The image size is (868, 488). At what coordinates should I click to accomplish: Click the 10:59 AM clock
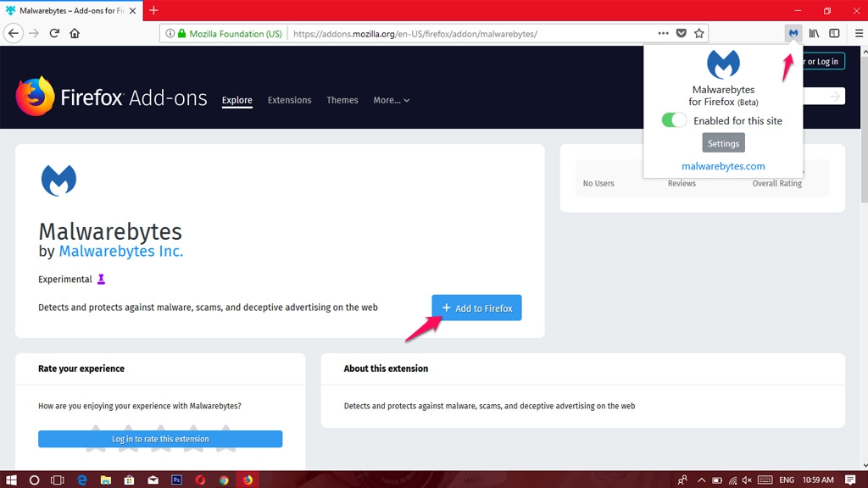818,480
